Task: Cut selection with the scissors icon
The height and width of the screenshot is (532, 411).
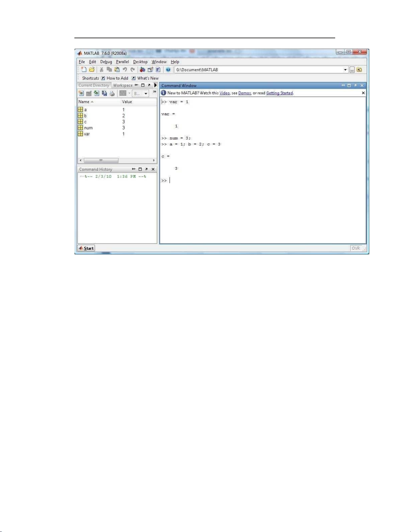Action: 101,69
